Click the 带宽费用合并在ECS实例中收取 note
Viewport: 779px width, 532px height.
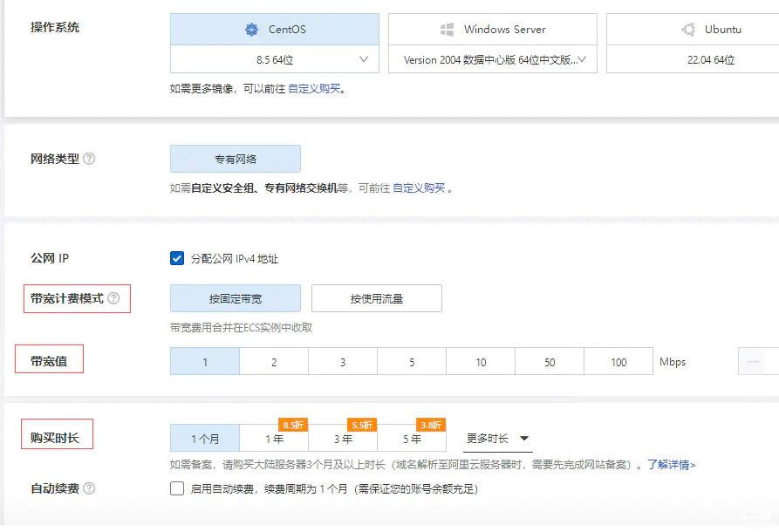coord(241,328)
